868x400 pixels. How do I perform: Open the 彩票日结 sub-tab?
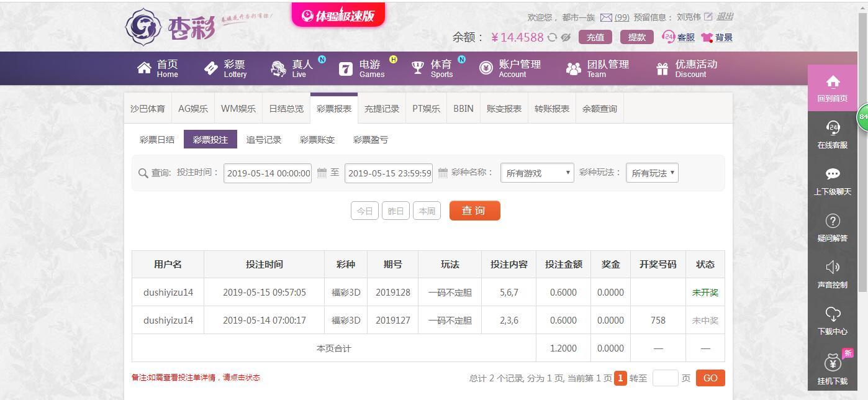(x=156, y=139)
